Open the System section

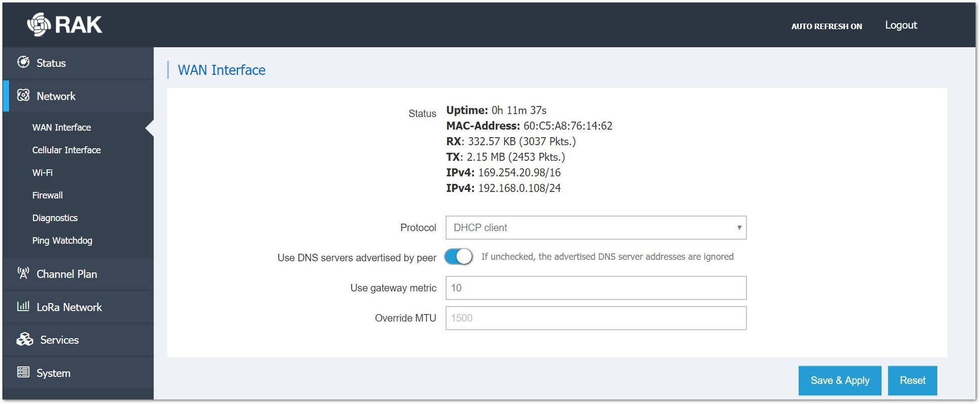(x=78, y=373)
